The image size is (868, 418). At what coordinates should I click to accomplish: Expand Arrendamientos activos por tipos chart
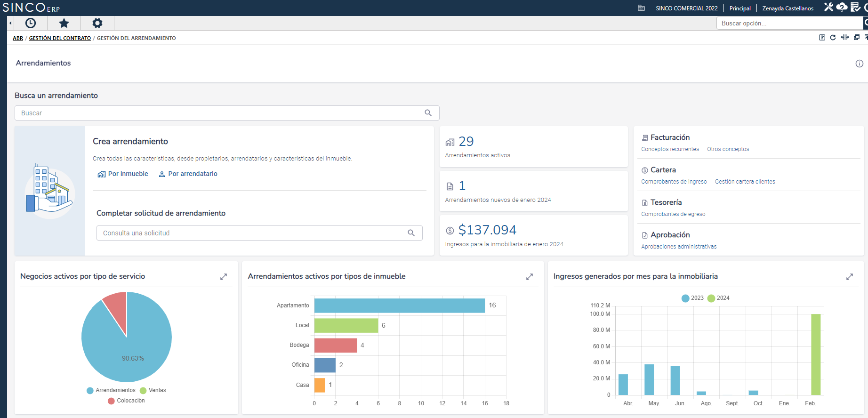click(x=529, y=277)
